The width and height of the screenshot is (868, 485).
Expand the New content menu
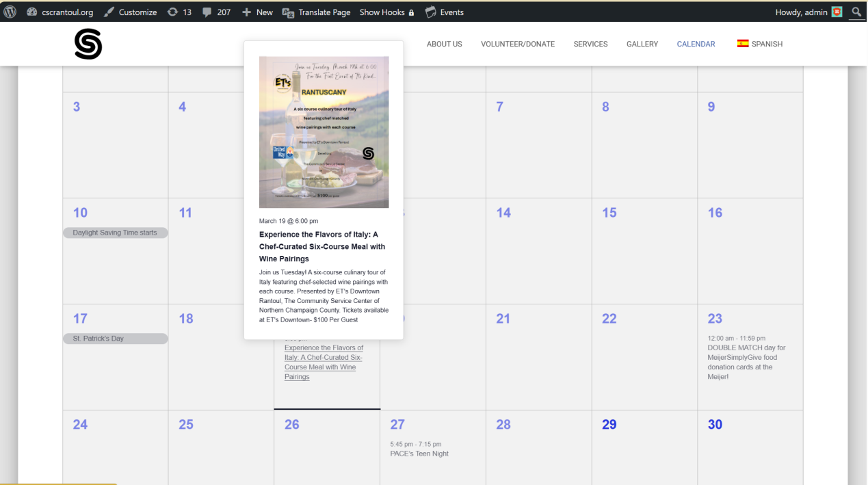tap(257, 12)
